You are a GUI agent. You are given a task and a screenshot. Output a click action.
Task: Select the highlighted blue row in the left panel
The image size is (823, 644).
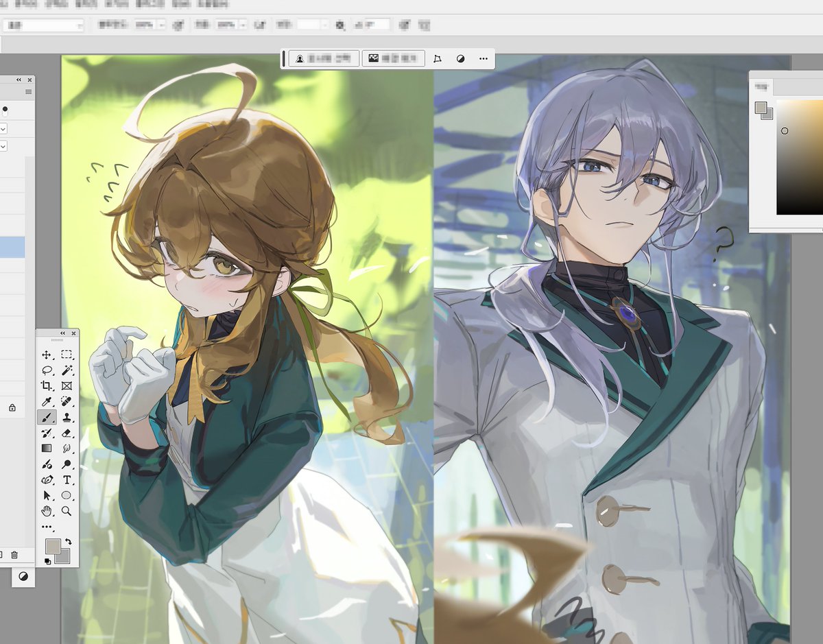(12, 248)
